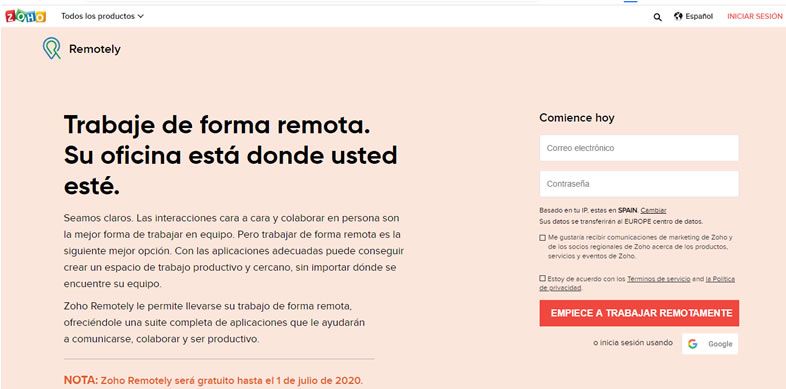
Task: Click the Remotely product name text
Action: (x=95, y=49)
